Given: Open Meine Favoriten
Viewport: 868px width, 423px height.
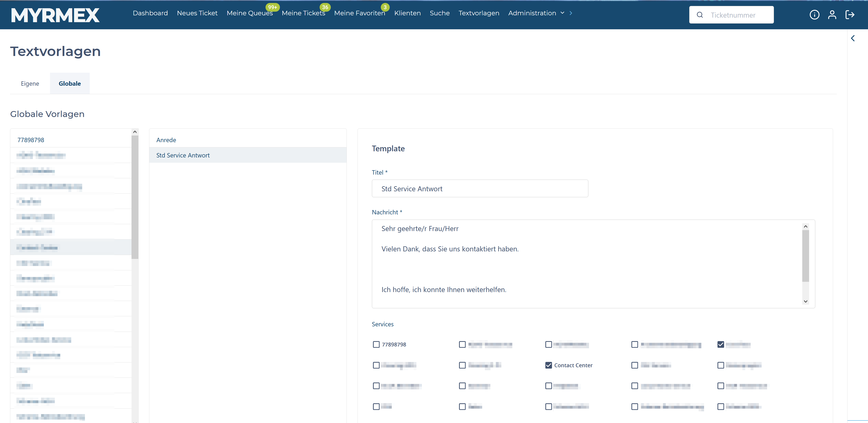Looking at the screenshot, I should [360, 13].
